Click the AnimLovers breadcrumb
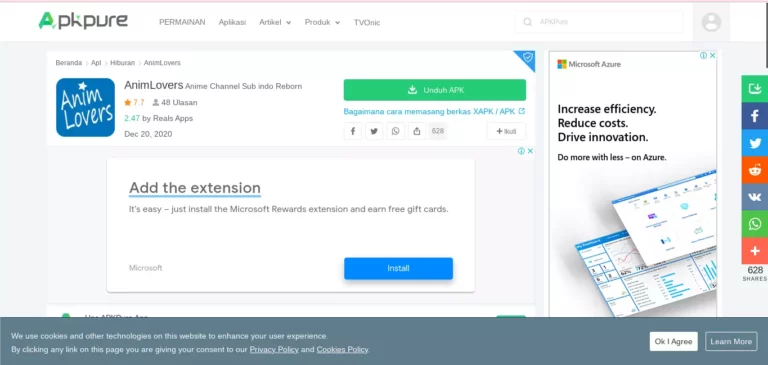The width and height of the screenshot is (768, 365). point(162,63)
